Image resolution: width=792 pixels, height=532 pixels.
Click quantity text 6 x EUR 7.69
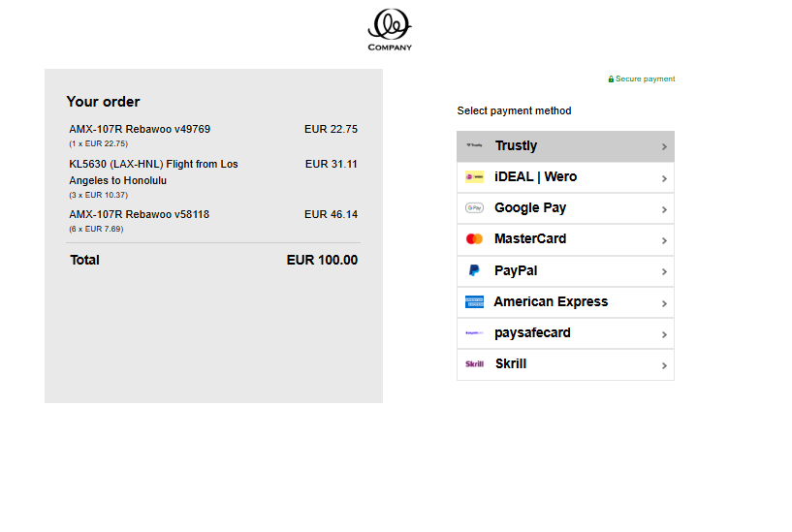pos(96,229)
